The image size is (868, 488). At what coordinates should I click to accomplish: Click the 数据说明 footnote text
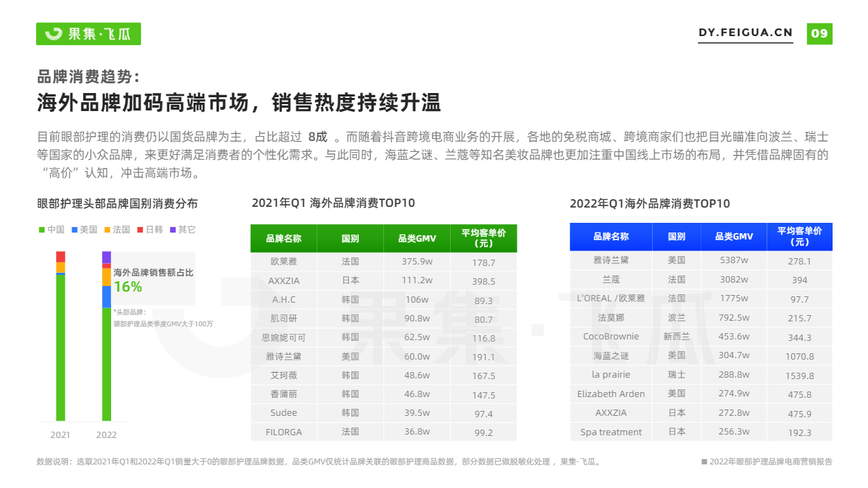click(319, 462)
